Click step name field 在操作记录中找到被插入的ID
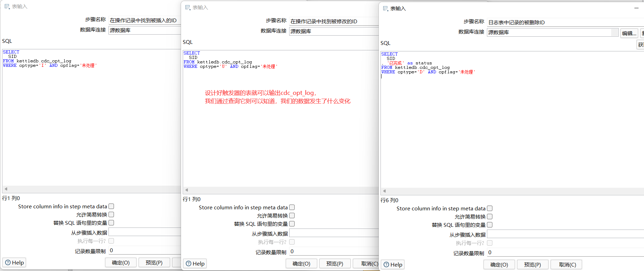The height and width of the screenshot is (271, 644). click(145, 20)
